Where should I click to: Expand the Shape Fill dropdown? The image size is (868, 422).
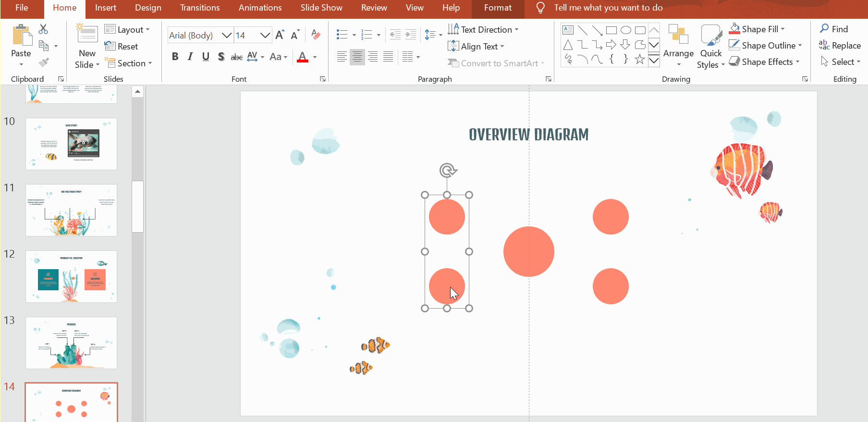coord(783,29)
